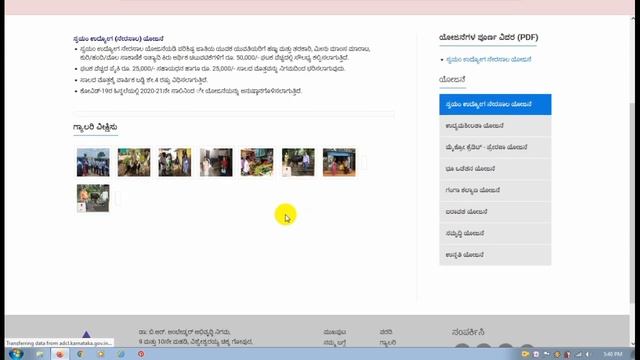The width and height of the screenshot is (640, 360).
Task: Select Unnati Yojane, last sidebar item
Action: tap(495, 255)
